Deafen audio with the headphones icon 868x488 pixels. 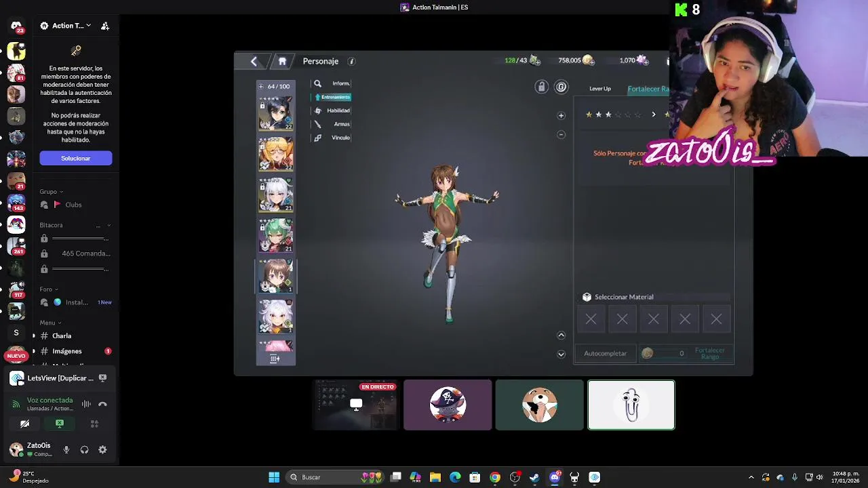coord(84,449)
